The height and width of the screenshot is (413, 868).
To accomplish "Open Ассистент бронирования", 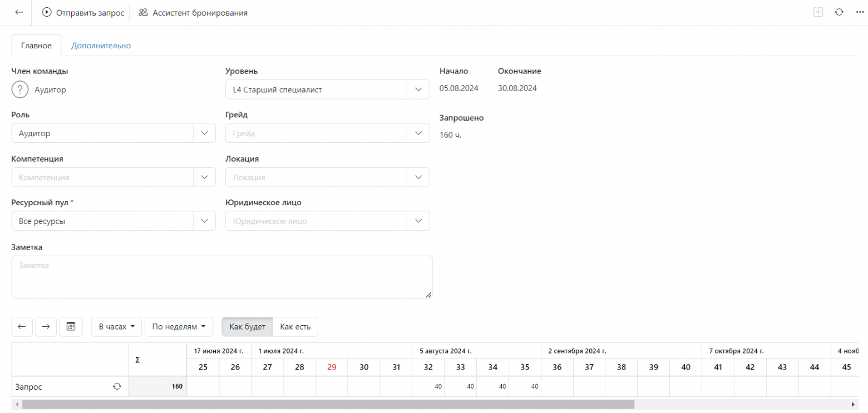I will tap(193, 12).
